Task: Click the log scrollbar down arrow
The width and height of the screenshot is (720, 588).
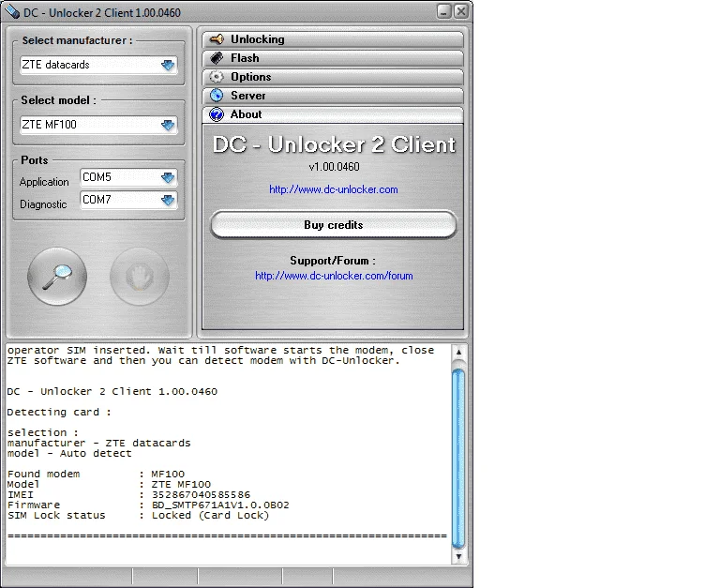Action: 458,557
